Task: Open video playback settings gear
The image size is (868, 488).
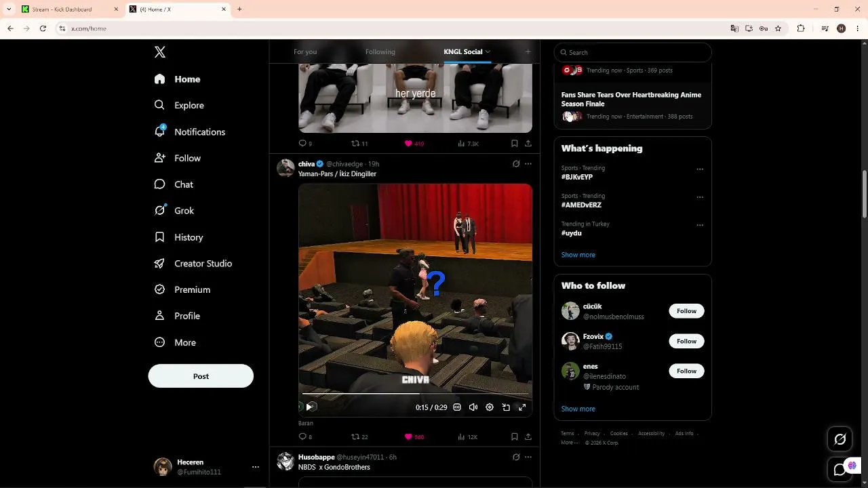Action: [490, 407]
